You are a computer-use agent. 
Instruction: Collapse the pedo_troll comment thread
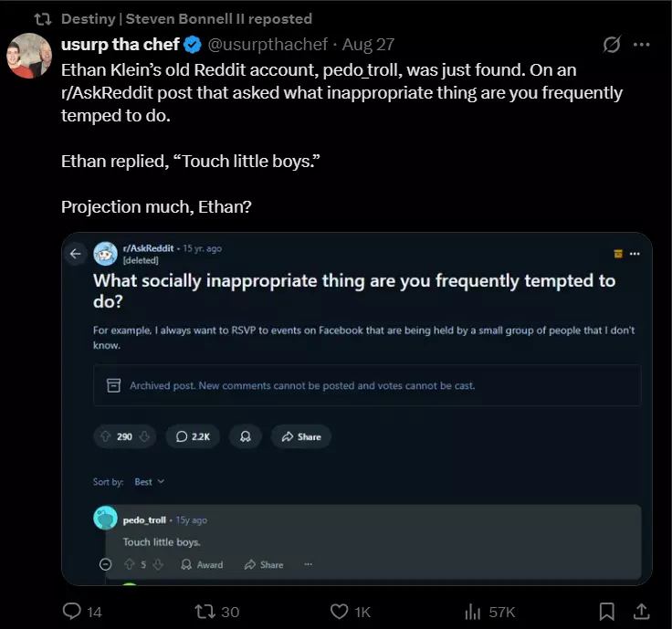point(105,565)
